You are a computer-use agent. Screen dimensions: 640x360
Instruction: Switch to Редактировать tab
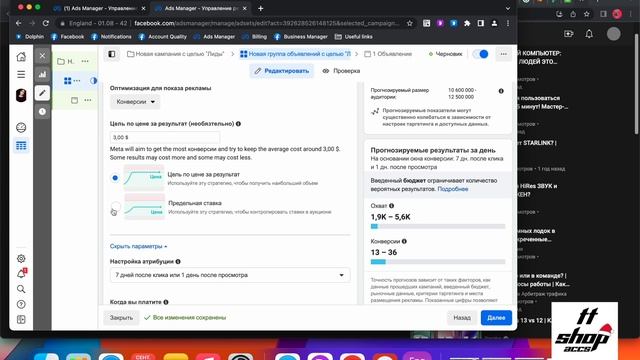coord(282,71)
